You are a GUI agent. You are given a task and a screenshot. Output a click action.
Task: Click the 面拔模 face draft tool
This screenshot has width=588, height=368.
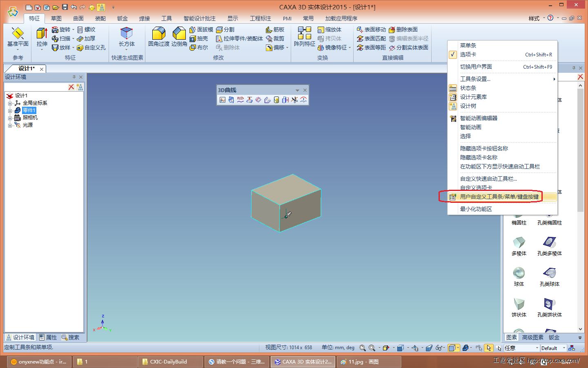click(201, 29)
